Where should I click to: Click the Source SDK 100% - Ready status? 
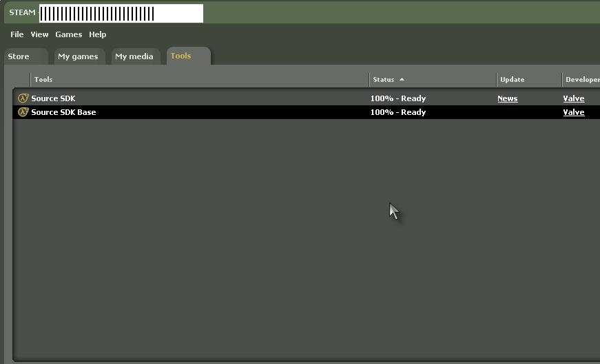[x=398, y=98]
